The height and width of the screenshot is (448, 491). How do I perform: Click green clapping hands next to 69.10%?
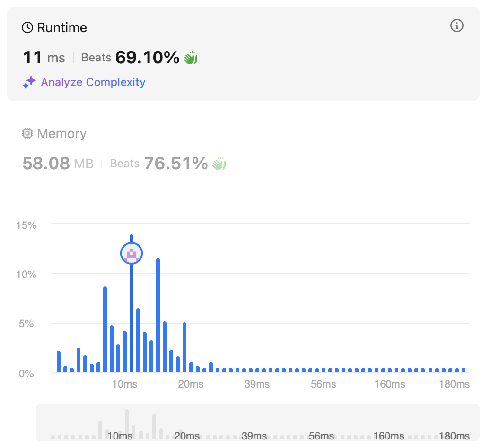[191, 58]
